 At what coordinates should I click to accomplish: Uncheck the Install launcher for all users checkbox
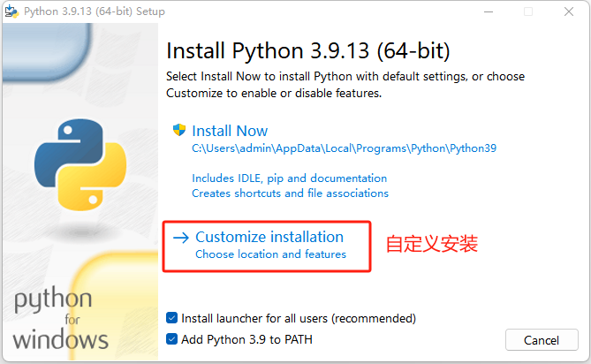tap(172, 318)
